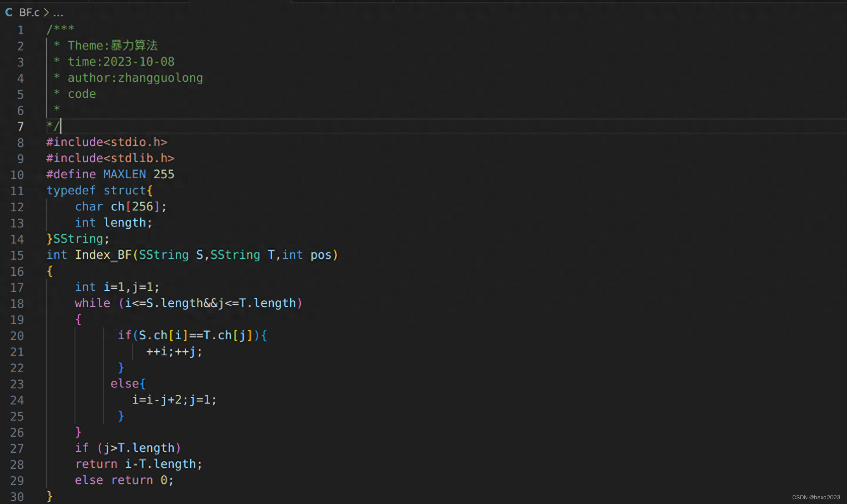Click the C file icon in breadcrumb
This screenshot has height=504, width=847.
[x=9, y=12]
